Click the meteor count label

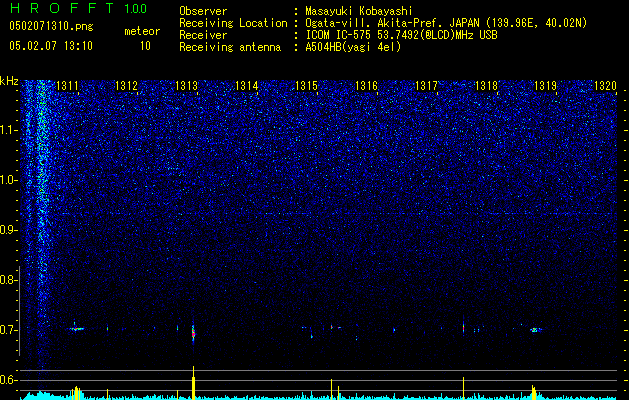pyautogui.click(x=142, y=31)
